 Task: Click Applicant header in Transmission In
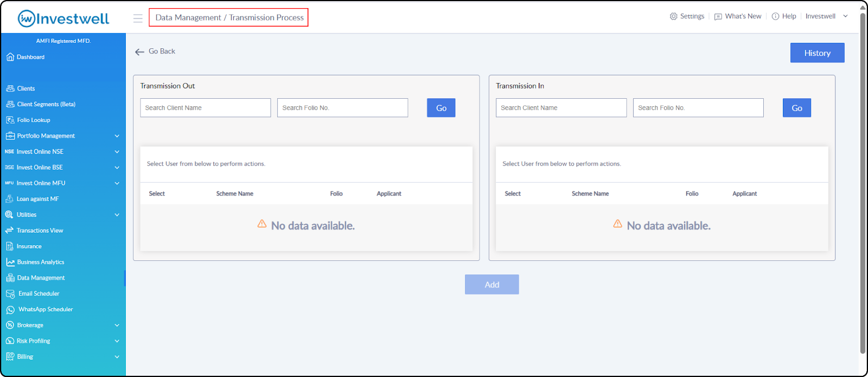[744, 194]
